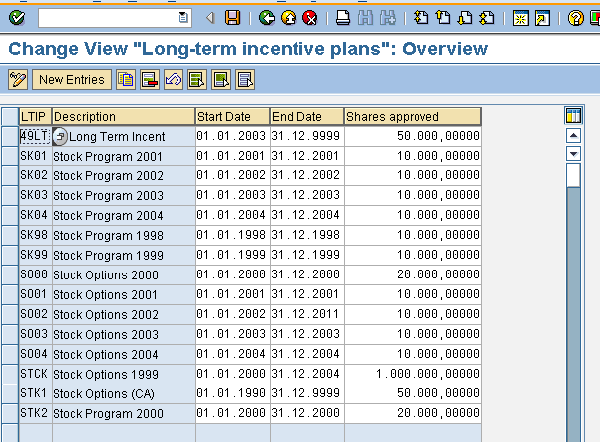Click the vertical scrollbar thumb
600x442 pixels.
point(573,175)
